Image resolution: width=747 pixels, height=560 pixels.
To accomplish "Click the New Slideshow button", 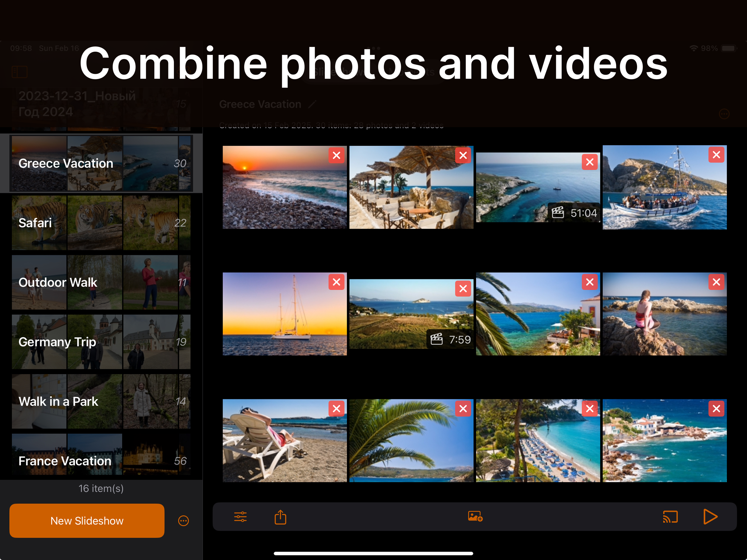I will coord(87,520).
